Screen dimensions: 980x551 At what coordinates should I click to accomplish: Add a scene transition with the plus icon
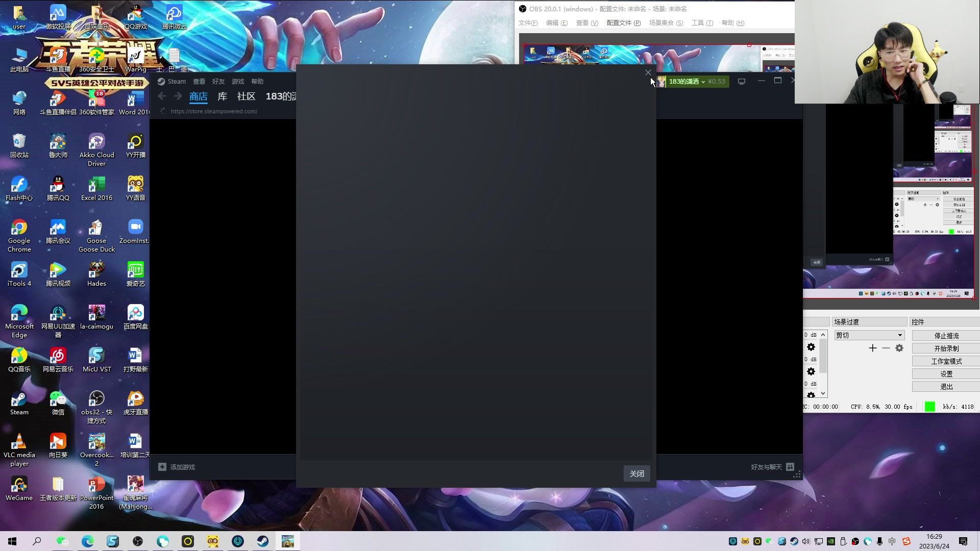(872, 348)
